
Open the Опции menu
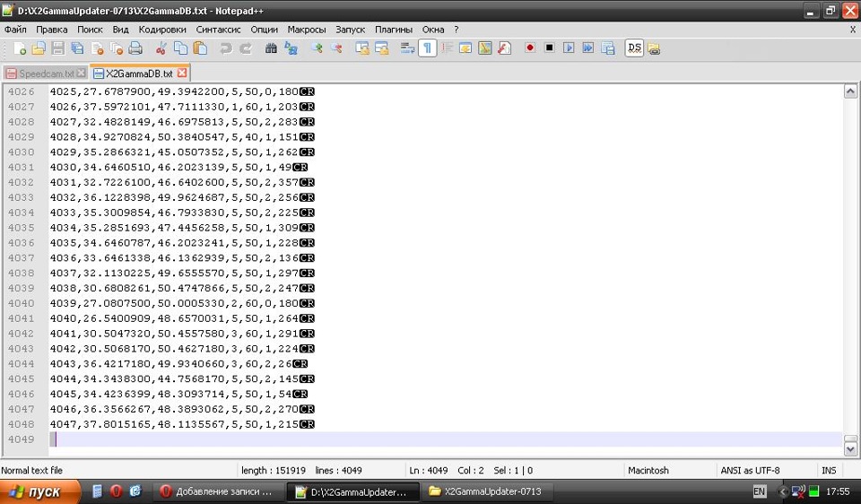click(264, 30)
